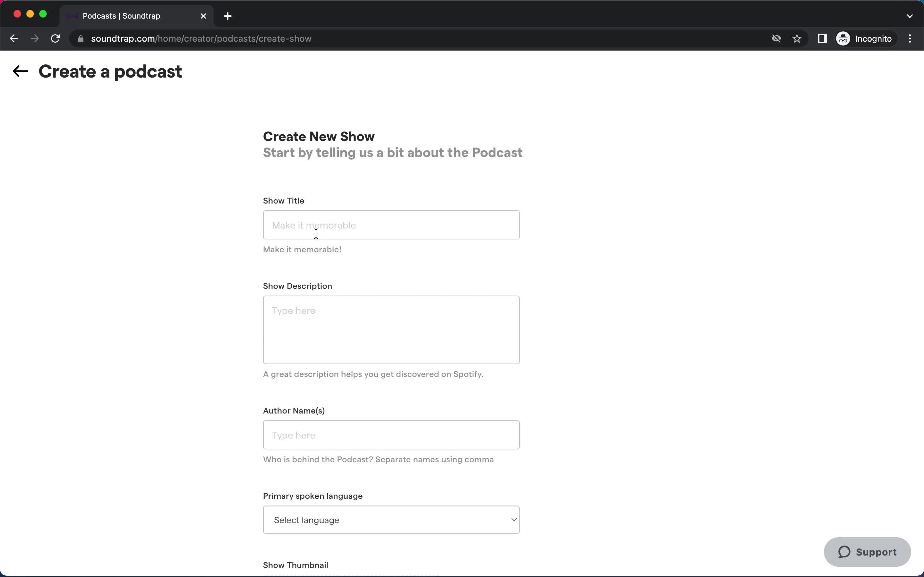Click the back navigation arrow icon

[19, 71]
